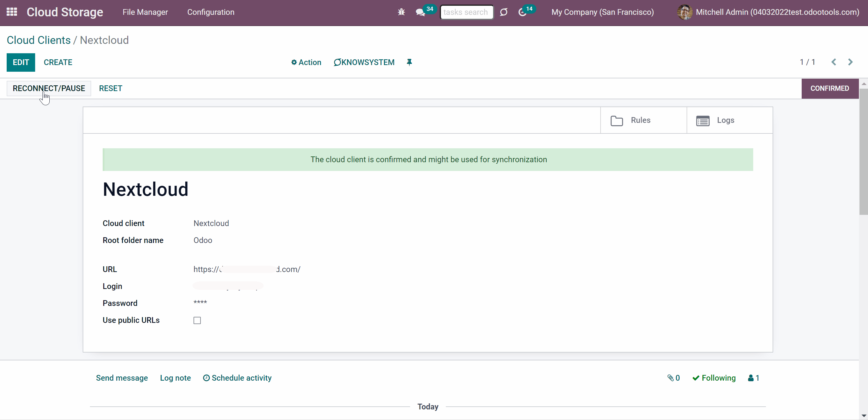
Task: Go to next record arrow
Action: pyautogui.click(x=850, y=62)
